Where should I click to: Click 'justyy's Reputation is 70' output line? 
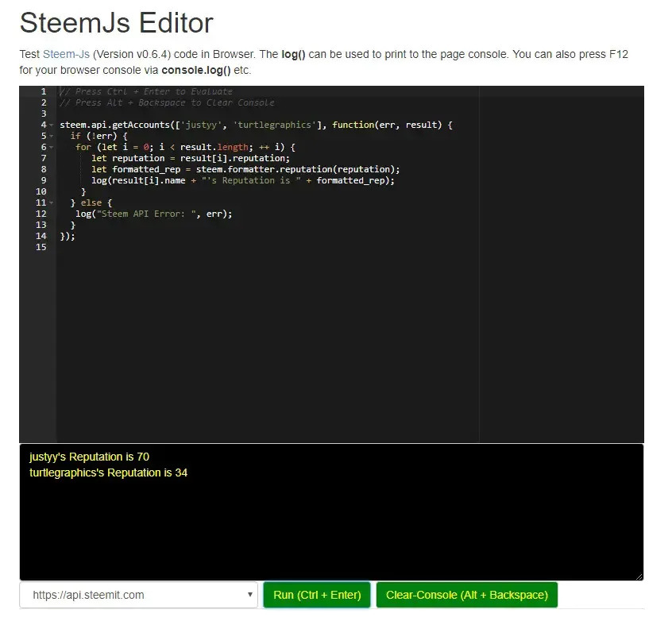coord(89,457)
